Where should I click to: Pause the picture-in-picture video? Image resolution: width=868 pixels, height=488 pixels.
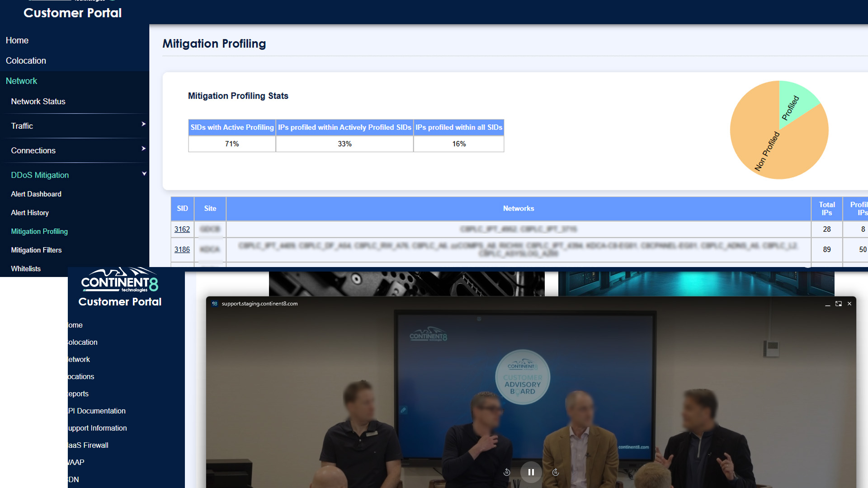[x=531, y=472]
